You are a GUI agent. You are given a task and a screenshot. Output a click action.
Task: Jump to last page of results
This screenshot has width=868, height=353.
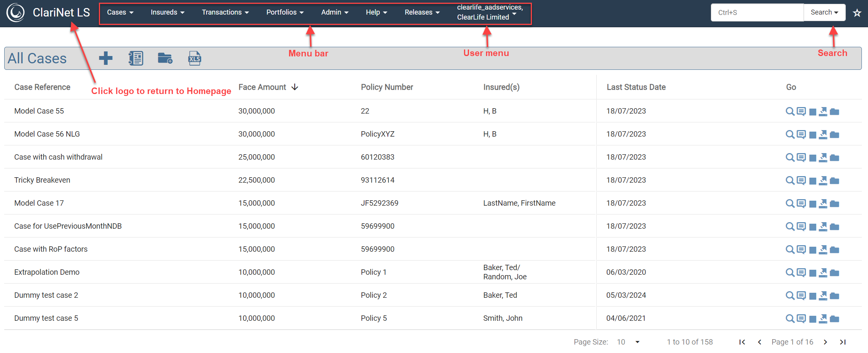(x=843, y=342)
